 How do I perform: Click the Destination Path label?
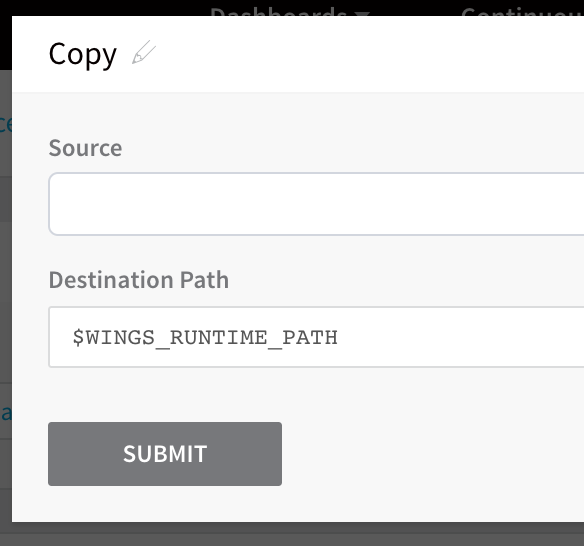[x=139, y=280]
